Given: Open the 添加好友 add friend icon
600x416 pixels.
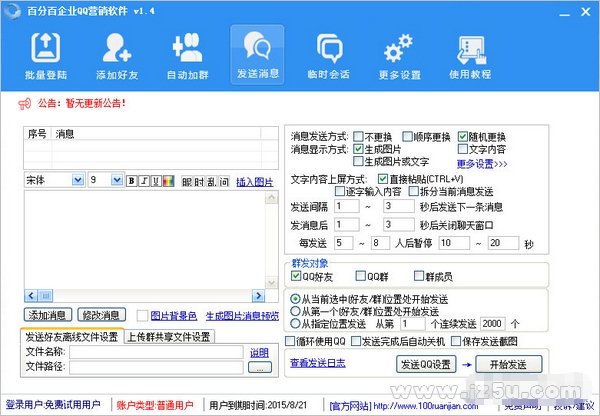Looking at the screenshot, I should (x=117, y=55).
